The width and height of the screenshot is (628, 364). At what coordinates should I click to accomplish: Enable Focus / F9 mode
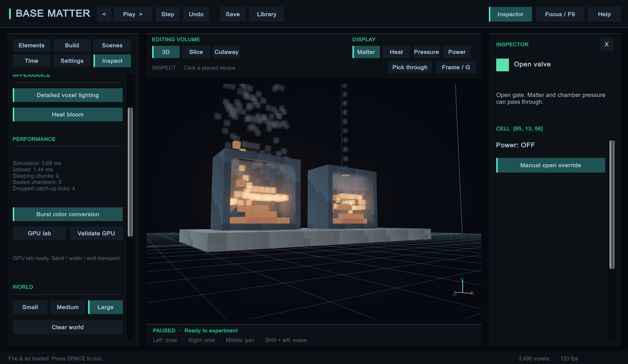(x=560, y=14)
